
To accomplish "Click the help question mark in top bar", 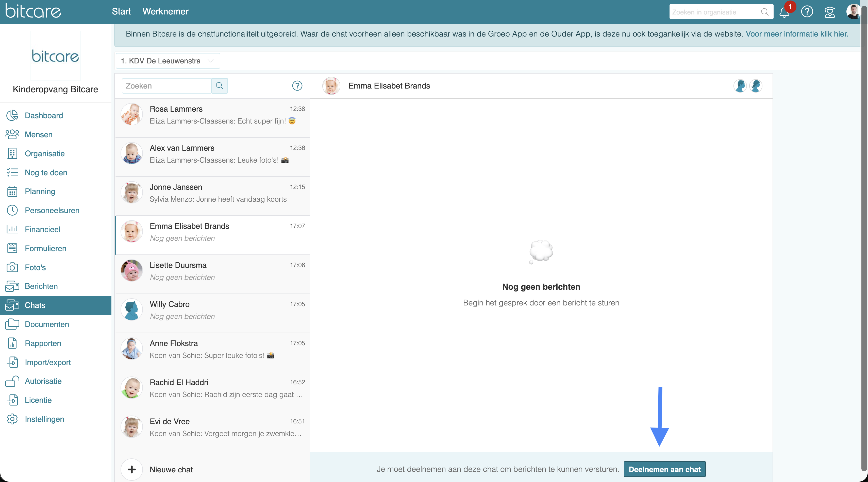I will click(807, 12).
